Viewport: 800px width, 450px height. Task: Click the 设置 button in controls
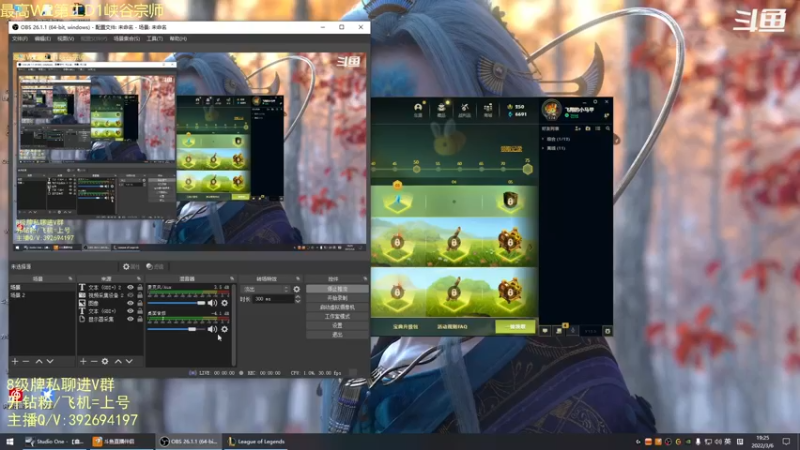[337, 326]
